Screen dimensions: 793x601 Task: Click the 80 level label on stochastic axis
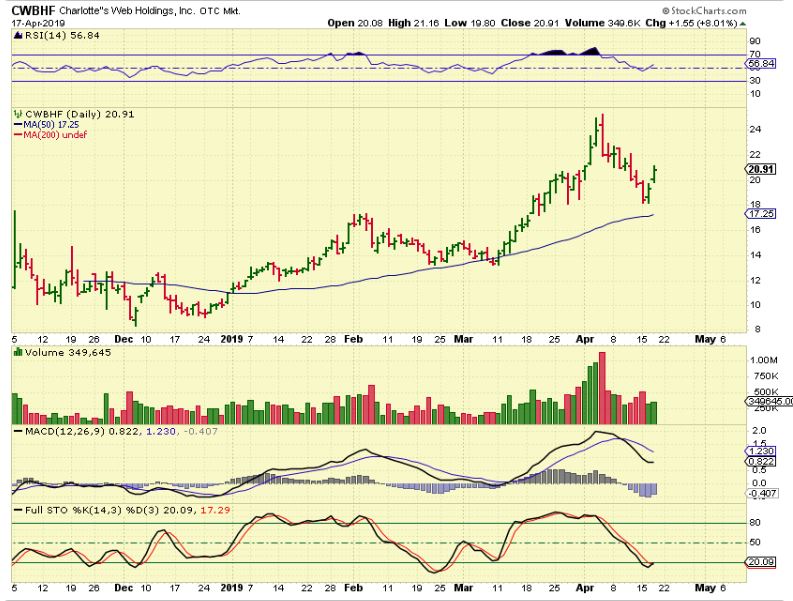[755, 523]
